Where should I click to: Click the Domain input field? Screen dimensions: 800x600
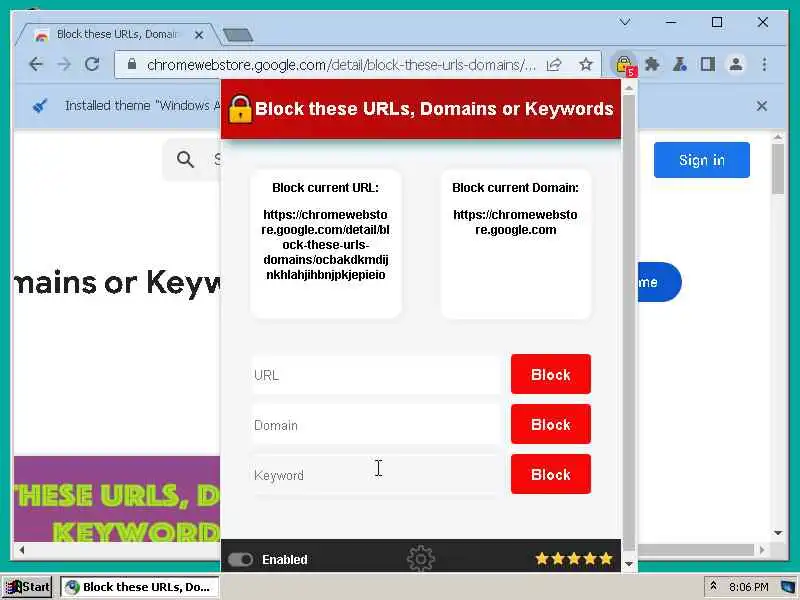(377, 424)
